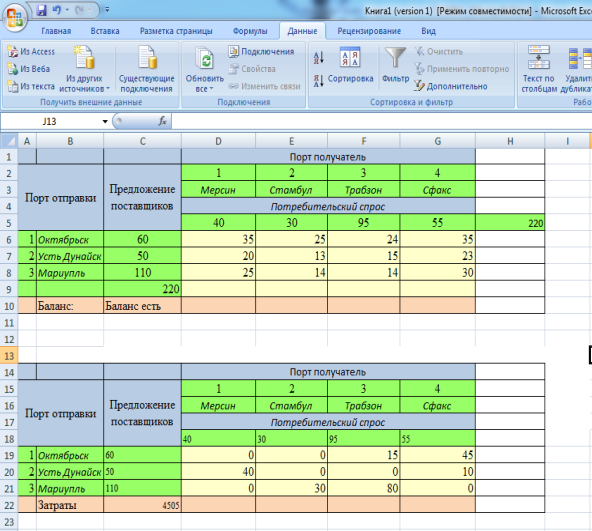
Task: Import data Из Веба
Action: pyautogui.click(x=29, y=69)
